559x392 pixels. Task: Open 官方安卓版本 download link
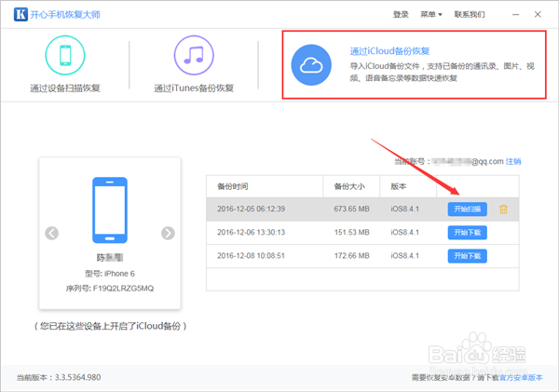pos(521,377)
